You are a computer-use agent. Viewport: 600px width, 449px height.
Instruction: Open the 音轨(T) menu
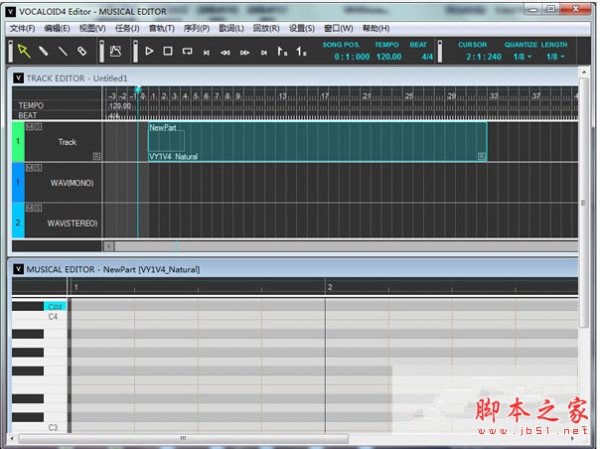[x=161, y=28]
